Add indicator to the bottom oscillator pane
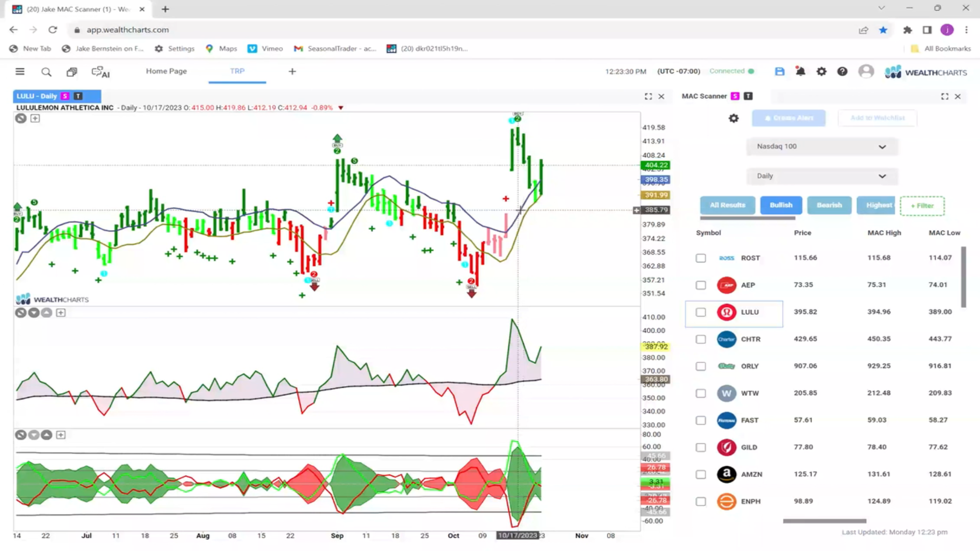 pyautogui.click(x=61, y=435)
